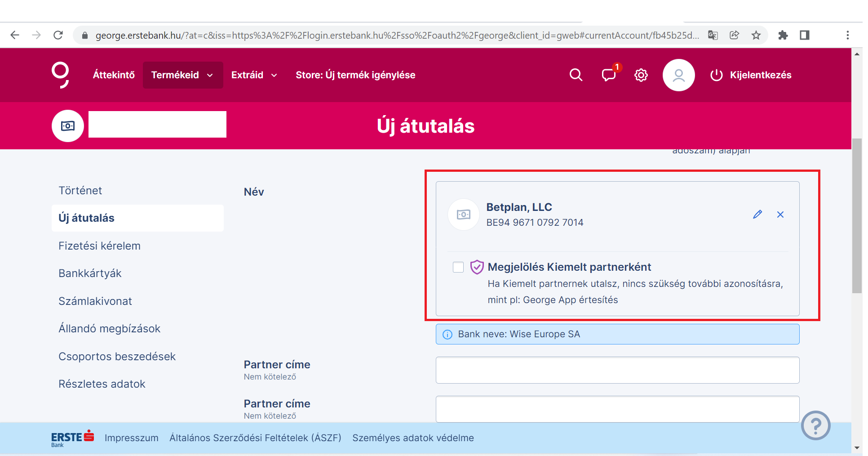Image resolution: width=868 pixels, height=456 pixels.
Task: Open the user profile avatar
Action: pos(678,75)
